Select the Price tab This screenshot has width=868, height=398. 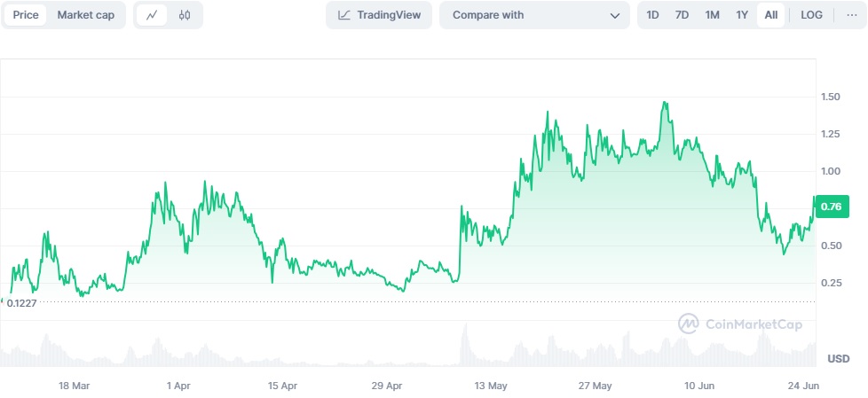pos(26,15)
